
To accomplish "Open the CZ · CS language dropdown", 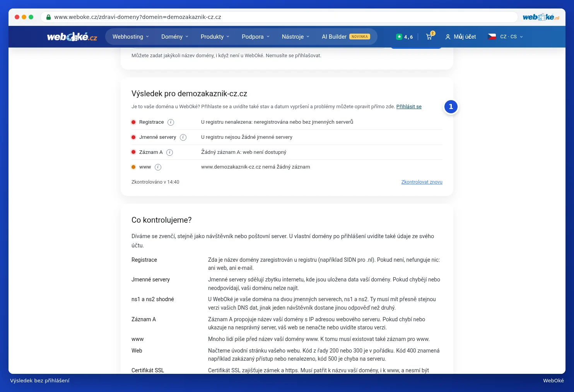I will tap(512, 37).
